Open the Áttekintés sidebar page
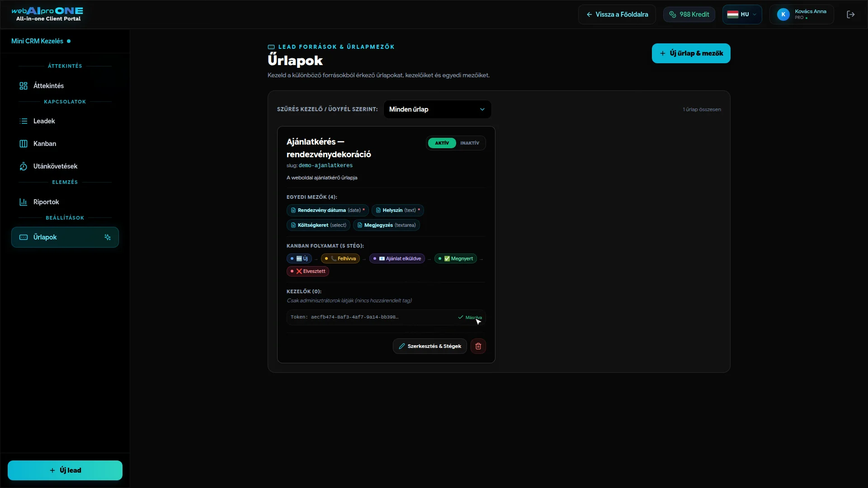Image resolution: width=868 pixels, height=488 pixels. click(65, 86)
